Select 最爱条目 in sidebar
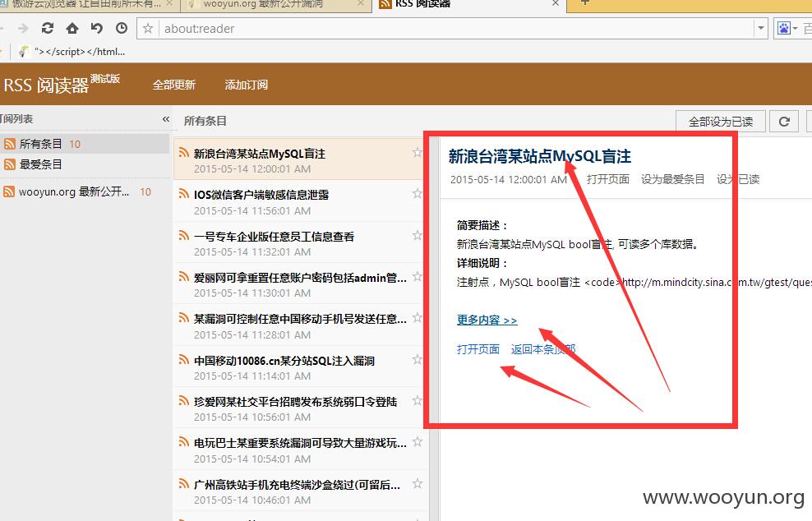Viewport: 812px width, 521px height. click(x=85, y=164)
